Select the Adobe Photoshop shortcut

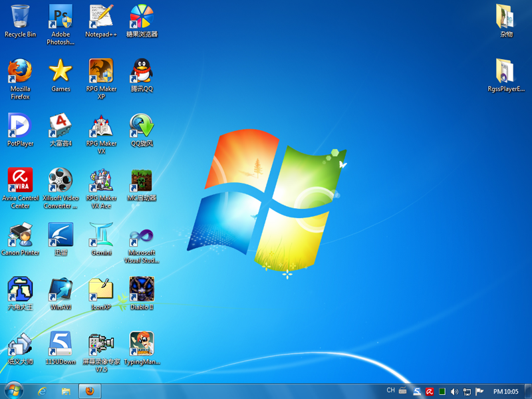coord(61,16)
